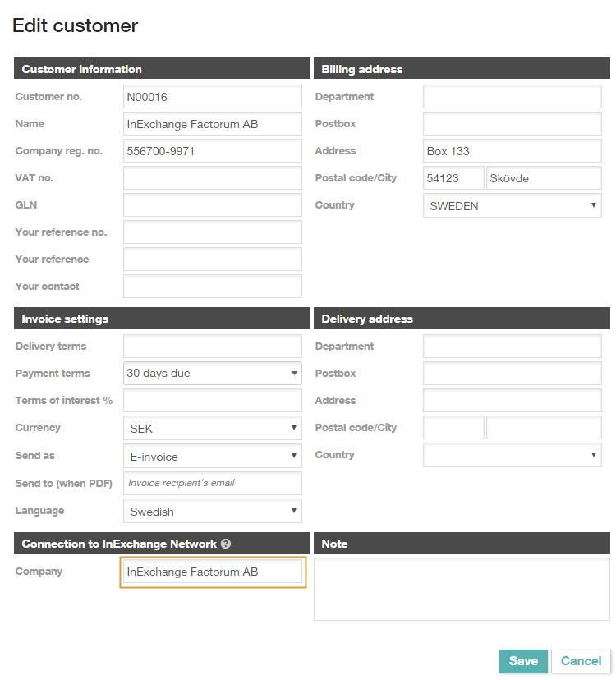Click the billing Department field

[512, 97]
